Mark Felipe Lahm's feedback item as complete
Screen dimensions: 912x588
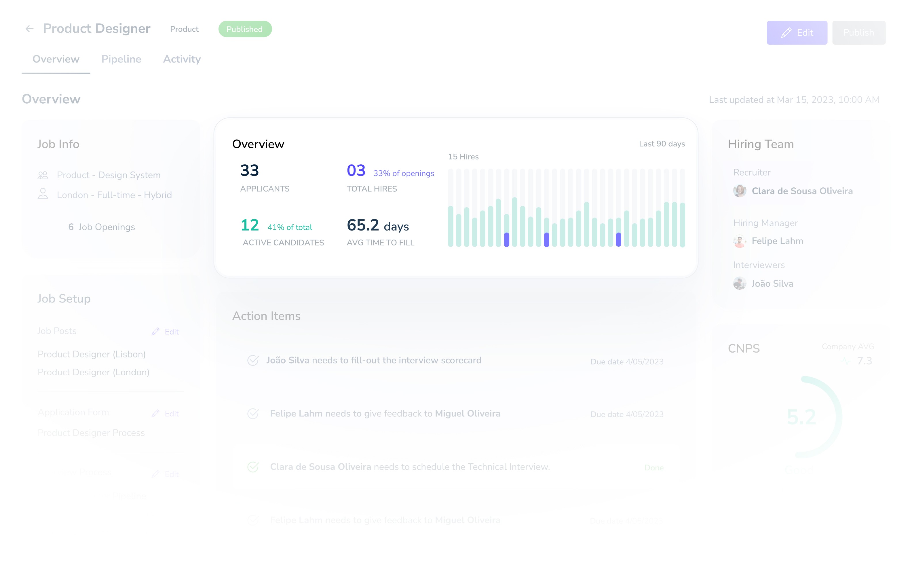(x=253, y=414)
